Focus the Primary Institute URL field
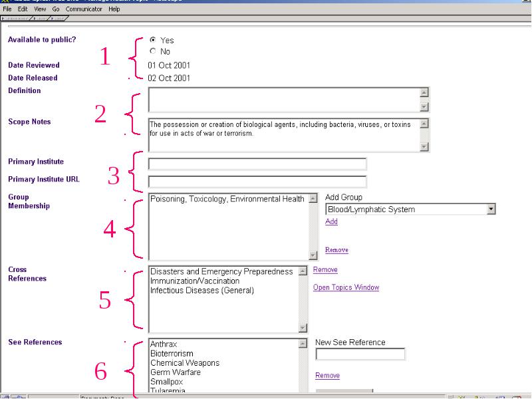532x399 pixels. coord(257,182)
